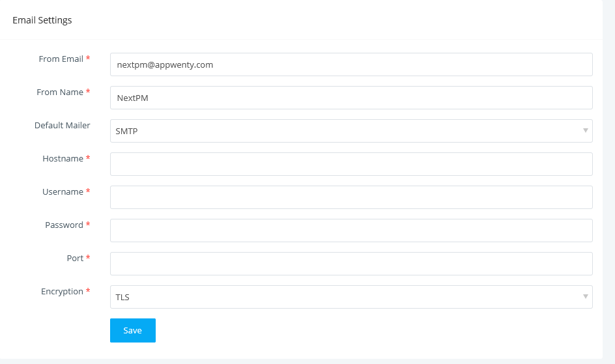Save the email settings

coord(132,330)
